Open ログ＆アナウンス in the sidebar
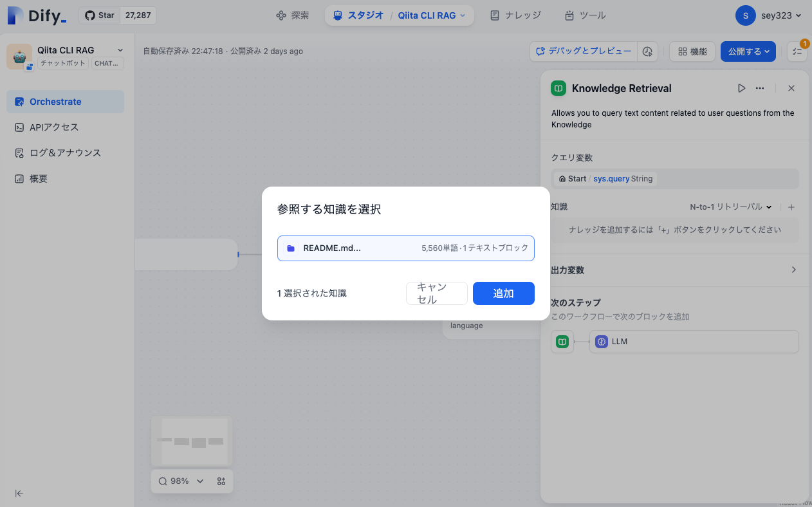 pyautogui.click(x=65, y=153)
